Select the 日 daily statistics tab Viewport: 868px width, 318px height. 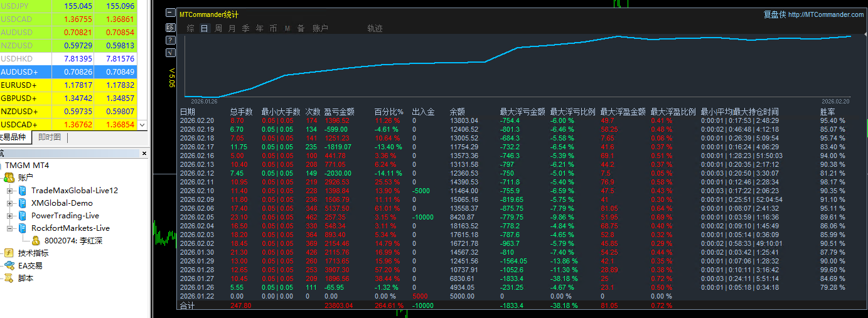(204, 28)
